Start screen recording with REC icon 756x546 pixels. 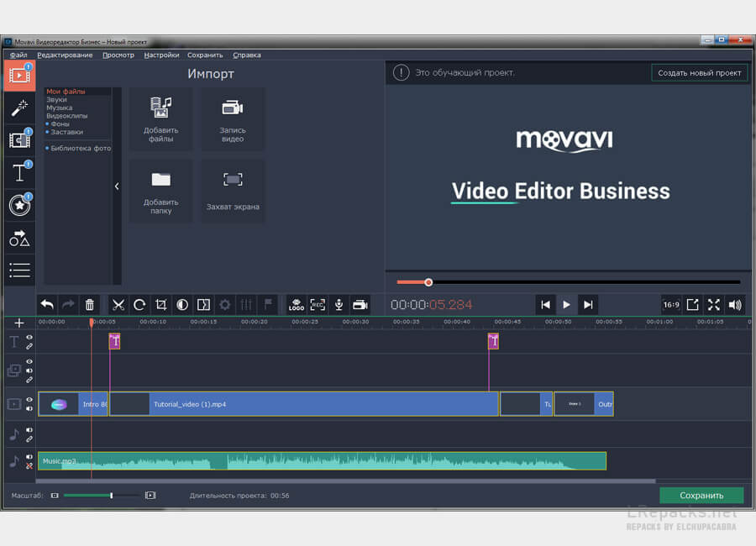click(x=318, y=304)
